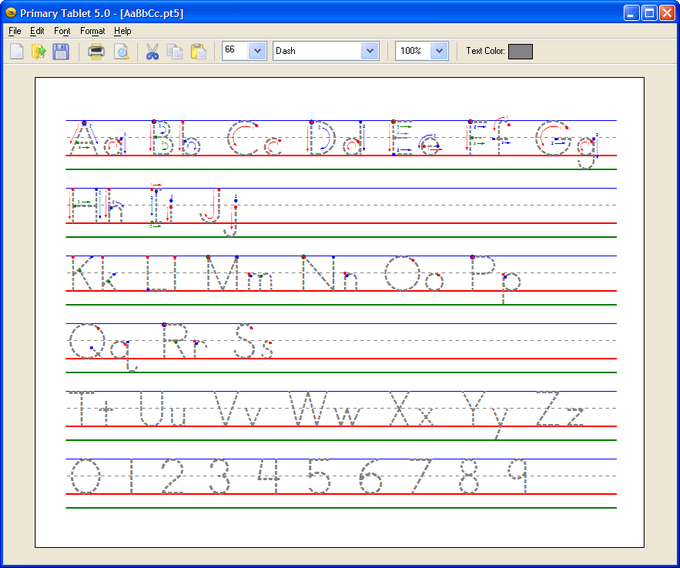This screenshot has width=680, height=568.
Task: Open Print Preview from the toolbar
Action: (x=121, y=51)
